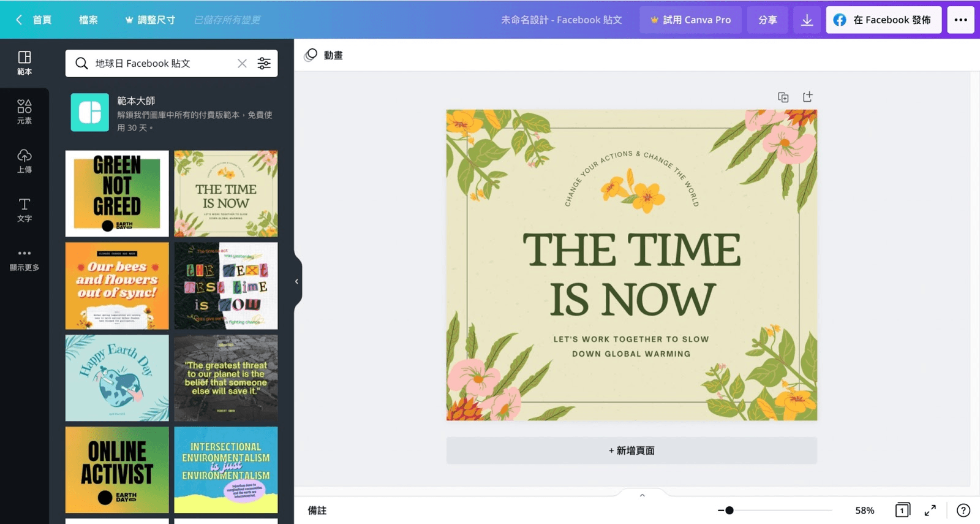
Task: Select the 元素 elements sidebar tab
Action: (24, 112)
